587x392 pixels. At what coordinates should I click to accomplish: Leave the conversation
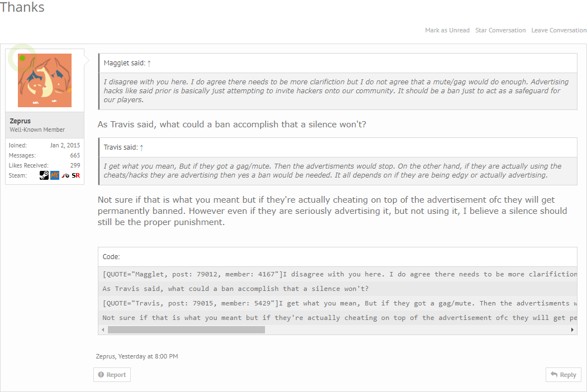558,30
